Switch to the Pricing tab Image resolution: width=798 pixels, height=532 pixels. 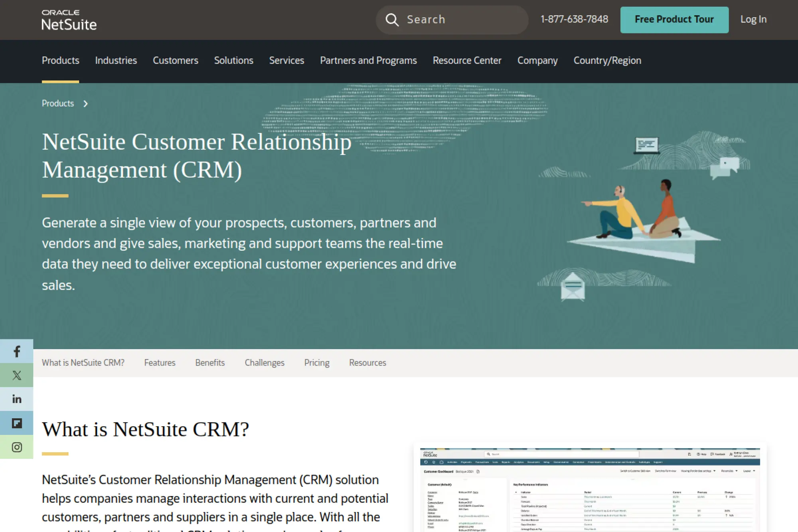316,363
